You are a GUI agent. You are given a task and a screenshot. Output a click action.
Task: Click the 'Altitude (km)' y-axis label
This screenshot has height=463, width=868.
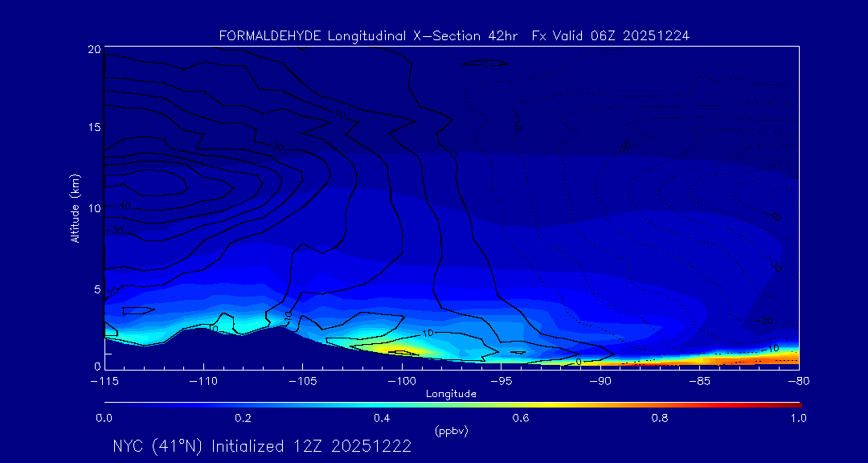pyautogui.click(x=75, y=207)
